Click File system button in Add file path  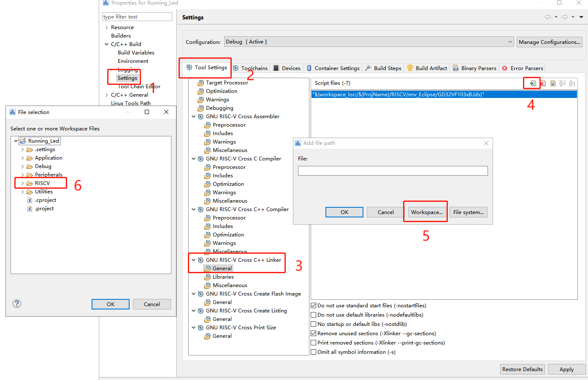pyautogui.click(x=469, y=212)
